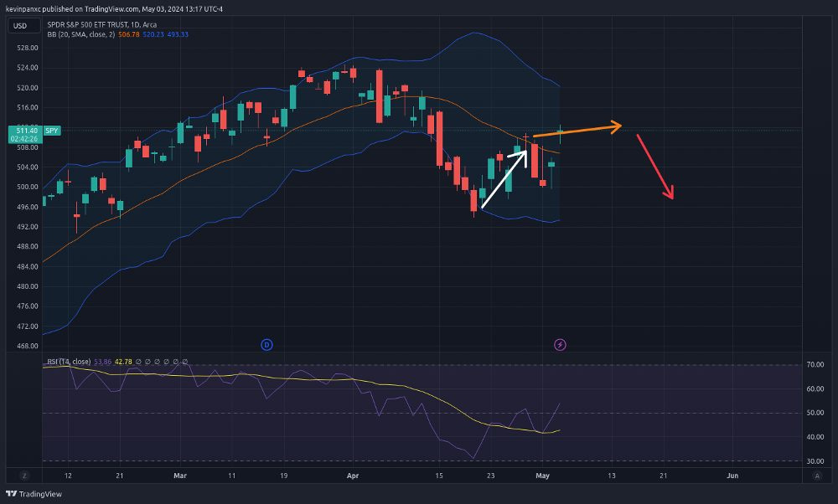838x504 pixels.
Task: Click the kevinpanxc published header text
Action: (x=114, y=9)
